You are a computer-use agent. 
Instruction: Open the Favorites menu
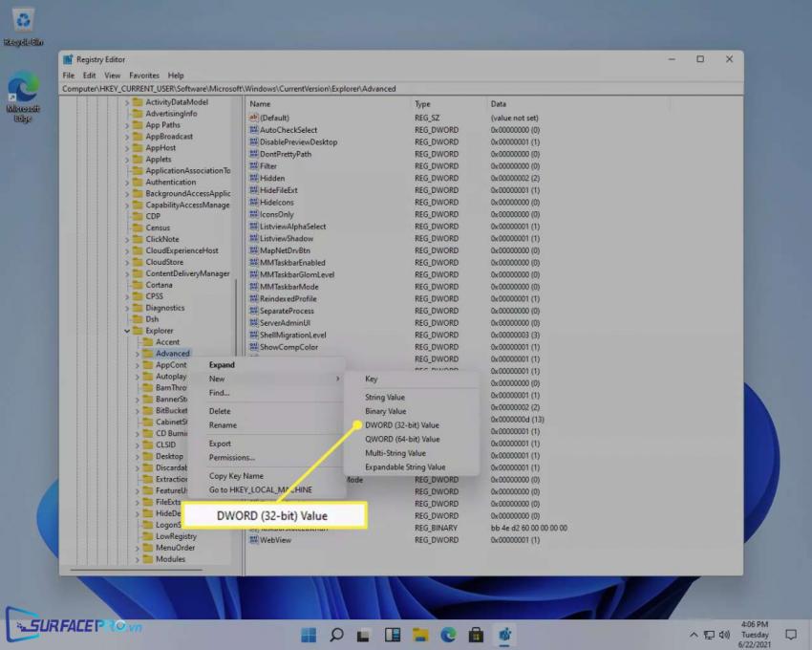tap(144, 76)
